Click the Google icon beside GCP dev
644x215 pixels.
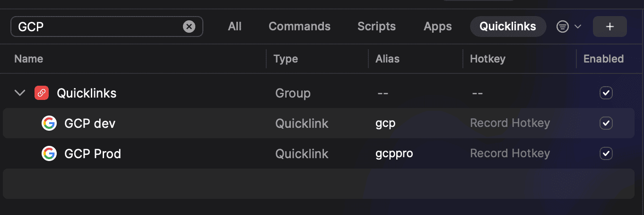[x=49, y=123]
